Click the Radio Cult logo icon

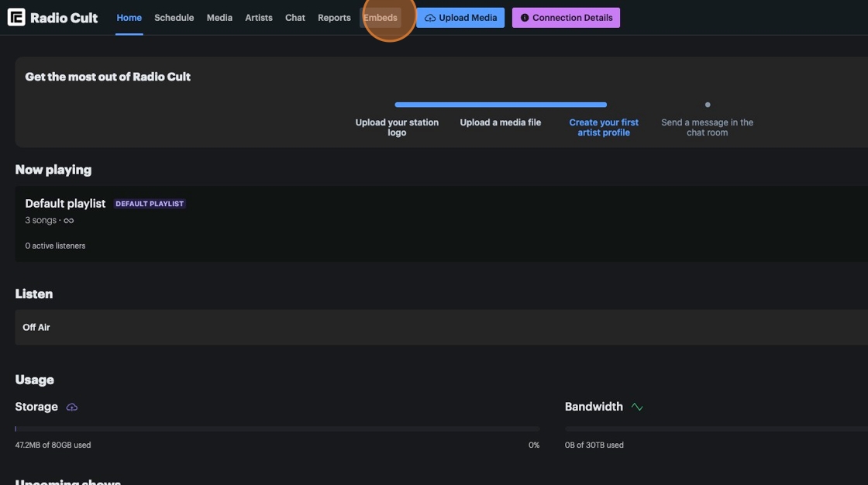tap(16, 17)
